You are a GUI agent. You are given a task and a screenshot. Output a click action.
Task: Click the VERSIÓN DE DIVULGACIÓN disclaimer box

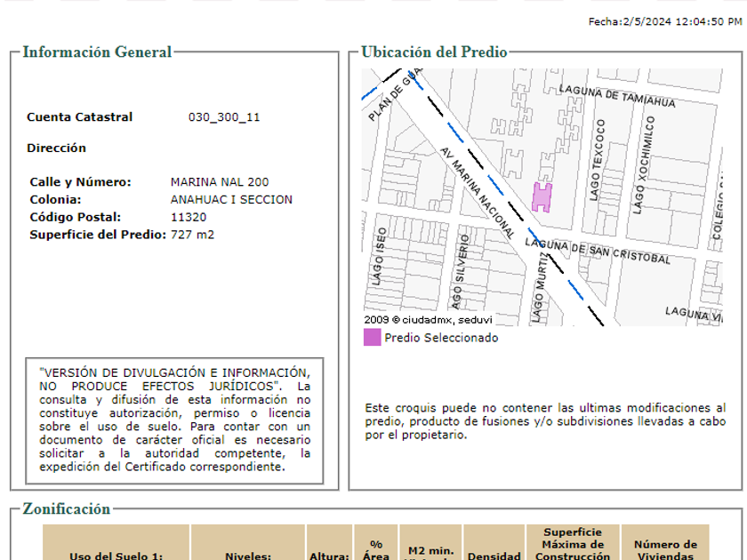(x=174, y=421)
